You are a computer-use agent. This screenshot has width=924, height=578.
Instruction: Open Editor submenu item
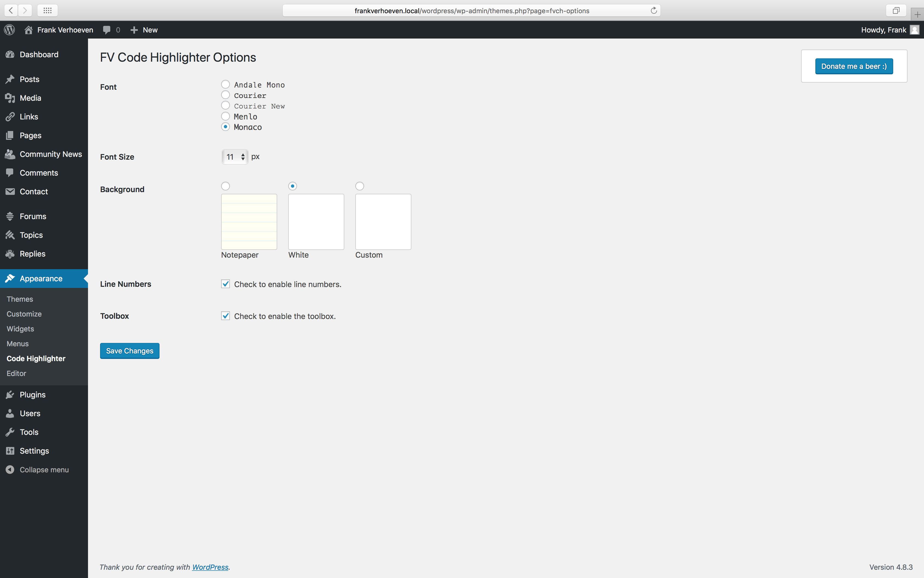16,373
